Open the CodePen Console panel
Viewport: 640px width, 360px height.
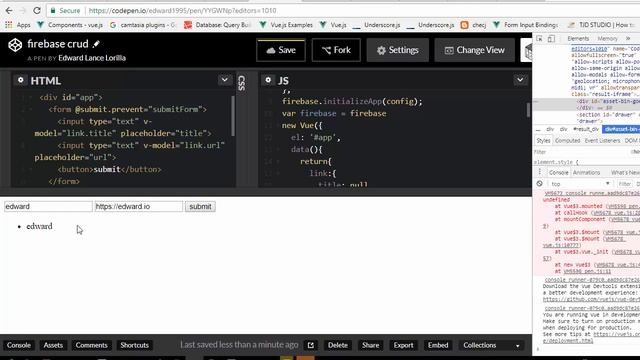[19, 345]
